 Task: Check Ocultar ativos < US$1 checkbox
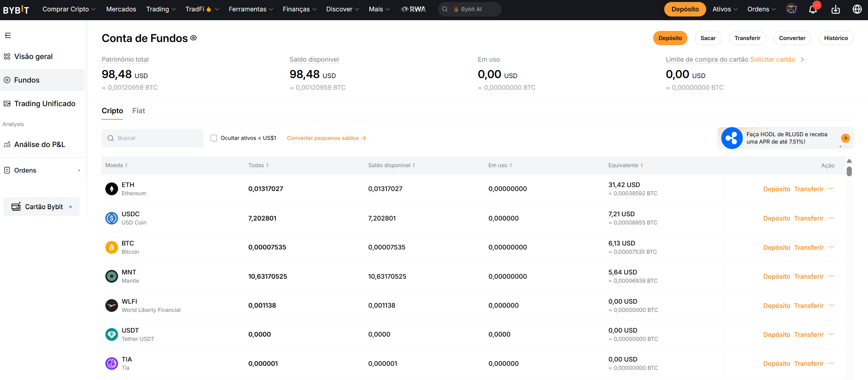point(214,138)
